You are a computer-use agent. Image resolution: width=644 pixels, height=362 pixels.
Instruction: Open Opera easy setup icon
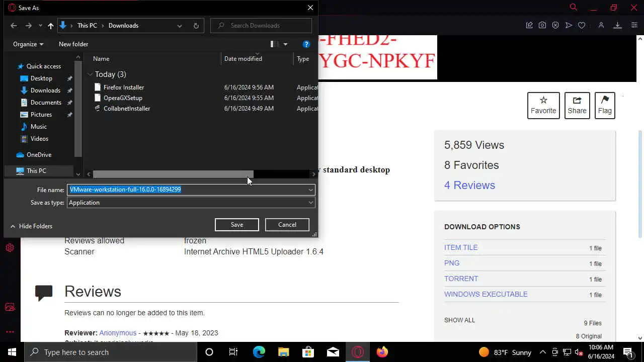tap(634, 25)
